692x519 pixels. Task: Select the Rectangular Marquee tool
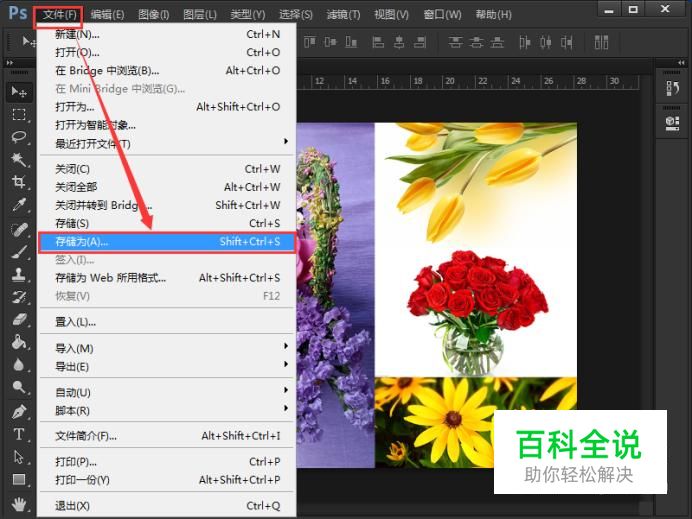click(19, 115)
